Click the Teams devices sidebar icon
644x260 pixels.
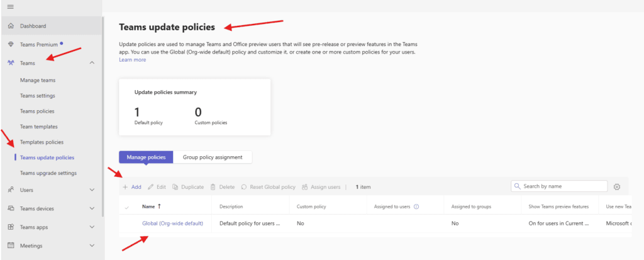[x=10, y=208]
